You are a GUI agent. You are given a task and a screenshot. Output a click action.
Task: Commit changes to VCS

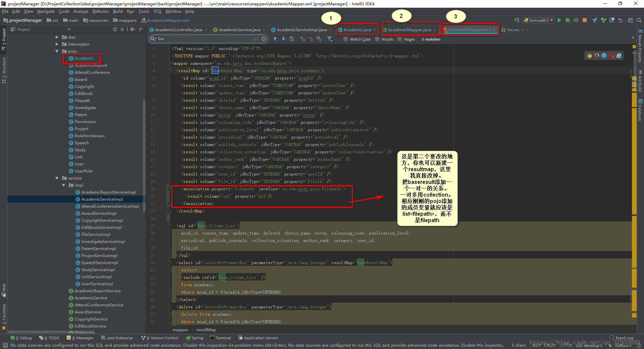pyautogui.click(x=603, y=20)
